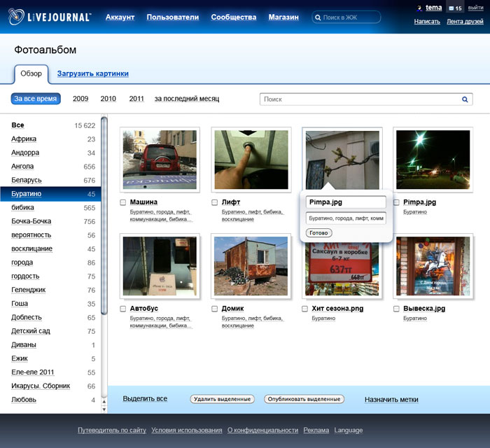The height and width of the screenshot is (448, 490).
Task: Click the LiveJournal logo icon
Action: coord(17,17)
